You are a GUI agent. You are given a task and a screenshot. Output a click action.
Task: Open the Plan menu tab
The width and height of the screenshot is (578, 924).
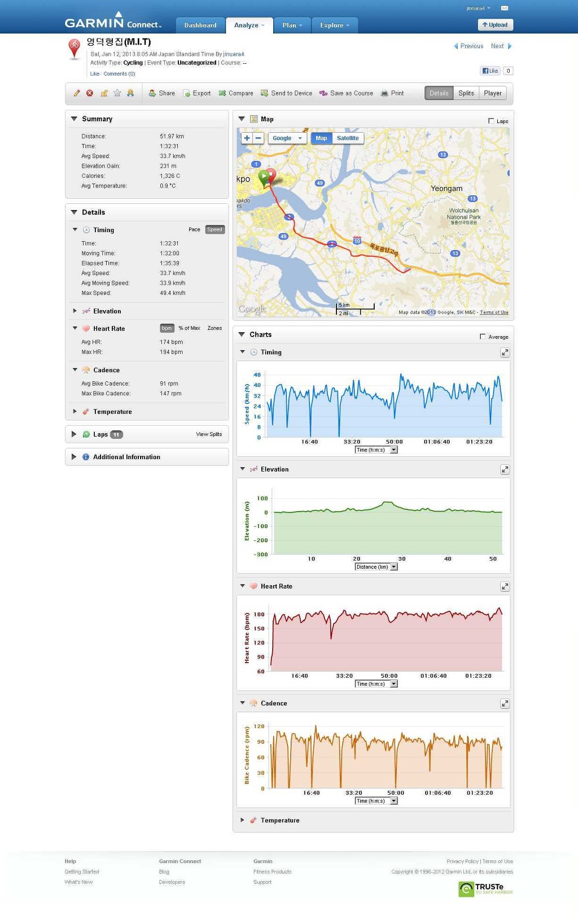pos(292,25)
